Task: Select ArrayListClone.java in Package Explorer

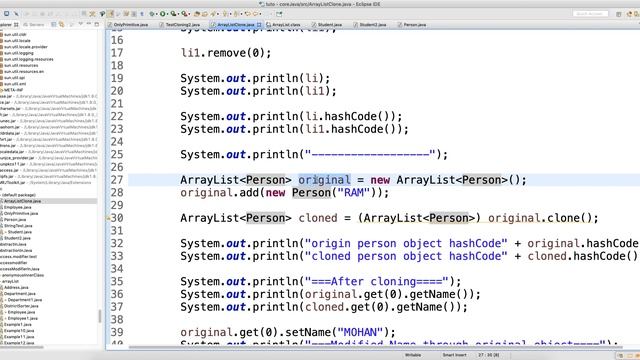Action: (22, 201)
